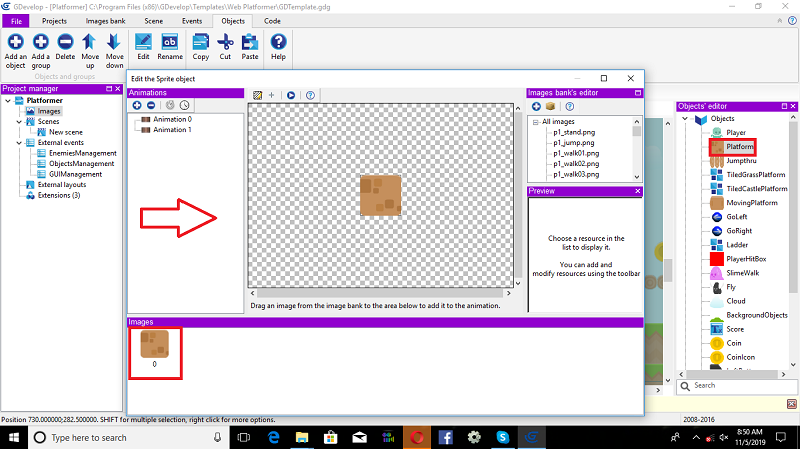Select the TiledGrassPlatform object
The width and height of the screenshot is (800, 449).
(756, 174)
